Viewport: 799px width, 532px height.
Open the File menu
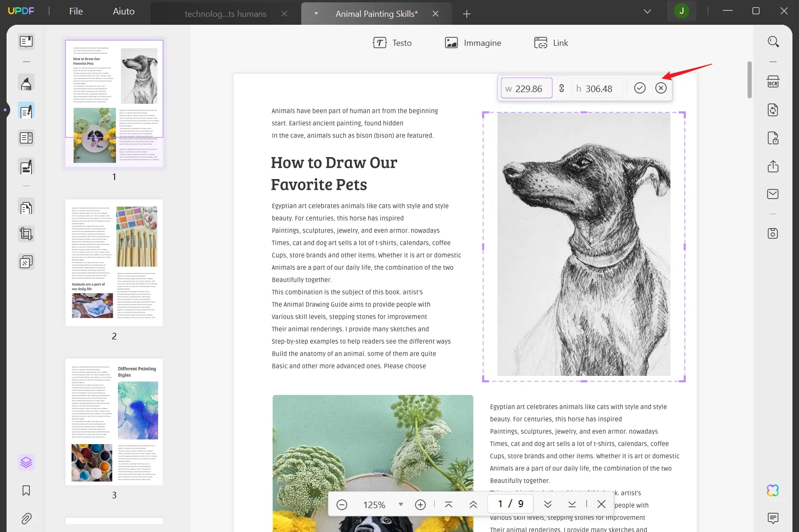pyautogui.click(x=76, y=11)
